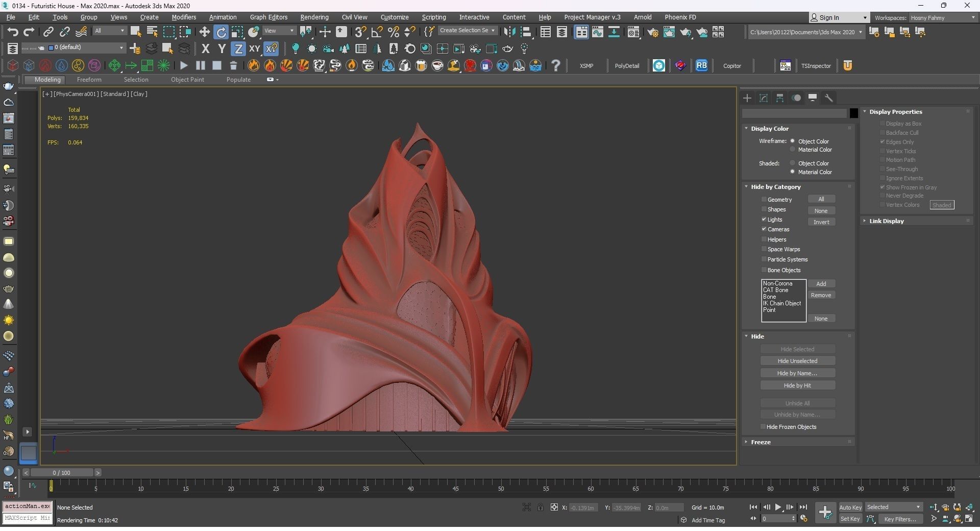Screen dimensions: 980x531
Task: Click the Create plus panel tab
Action: 747,98
